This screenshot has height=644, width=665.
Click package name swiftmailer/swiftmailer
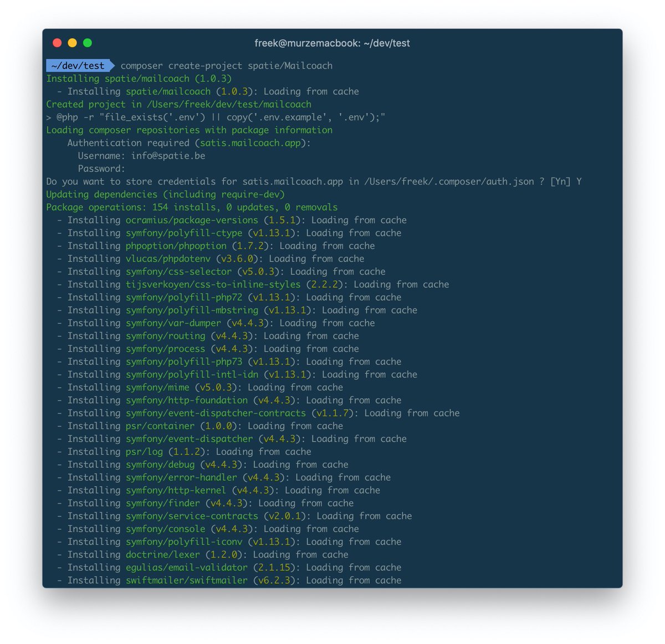(x=187, y=580)
